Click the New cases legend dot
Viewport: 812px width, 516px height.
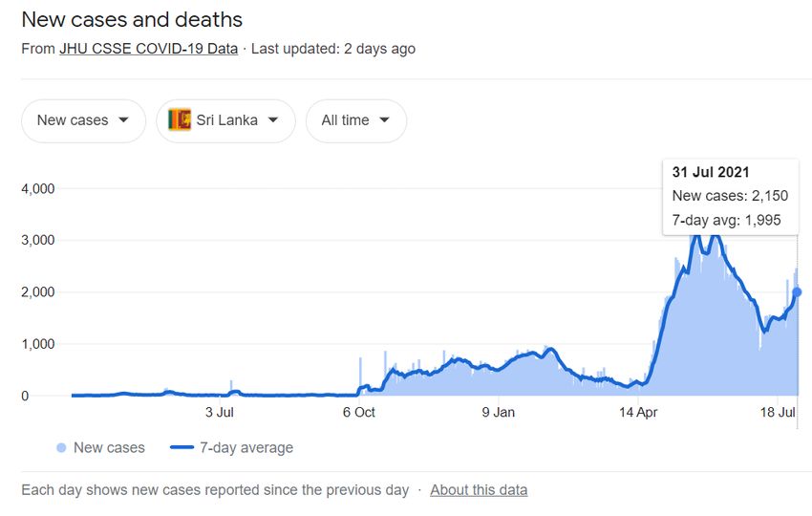point(61,447)
